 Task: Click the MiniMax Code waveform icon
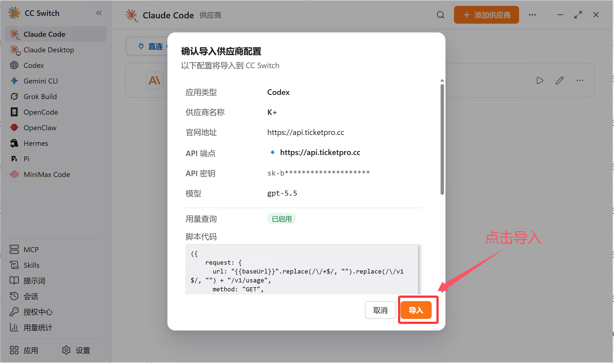click(14, 174)
